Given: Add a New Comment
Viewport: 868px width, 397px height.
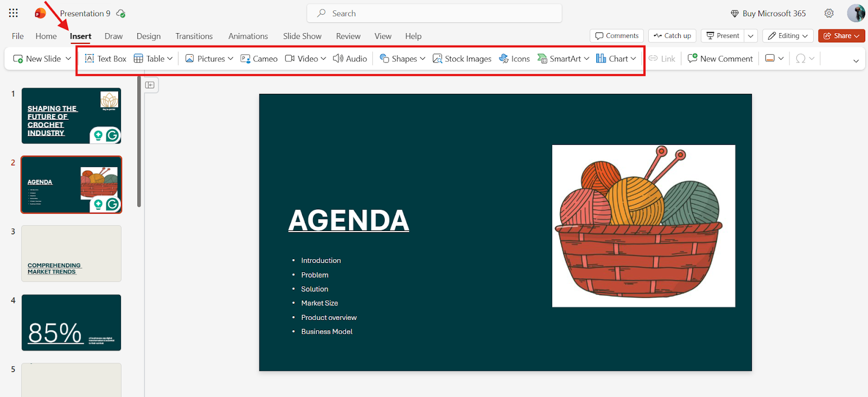Looking at the screenshot, I should tap(720, 59).
